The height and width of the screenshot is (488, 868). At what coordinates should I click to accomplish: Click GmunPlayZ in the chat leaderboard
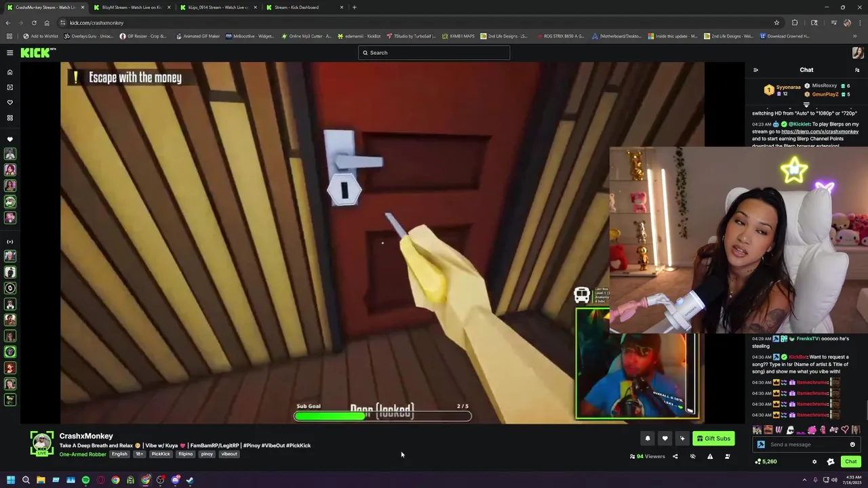pyautogui.click(x=825, y=94)
